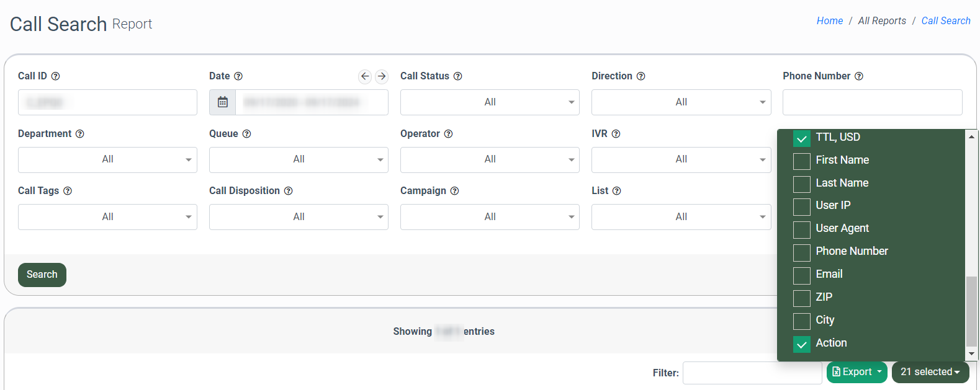
Task: Advance to next date using right arrow
Action: pos(382,76)
